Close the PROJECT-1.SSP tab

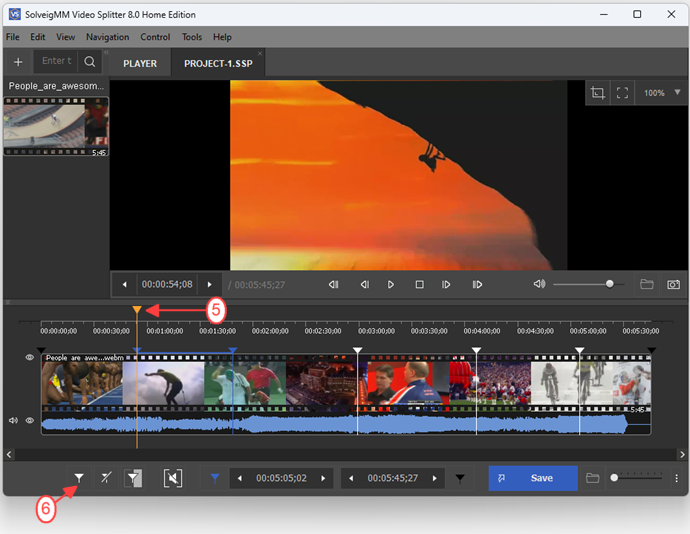pyautogui.click(x=260, y=53)
